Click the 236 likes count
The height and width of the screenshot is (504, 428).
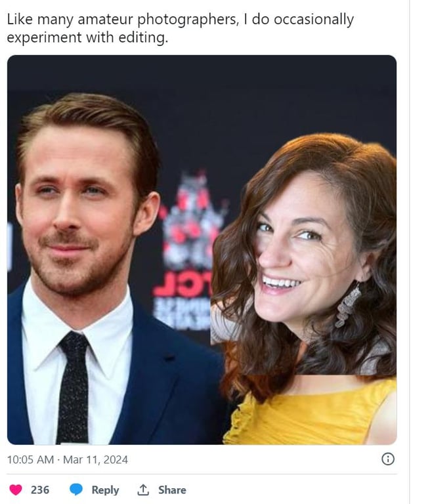[40, 490]
